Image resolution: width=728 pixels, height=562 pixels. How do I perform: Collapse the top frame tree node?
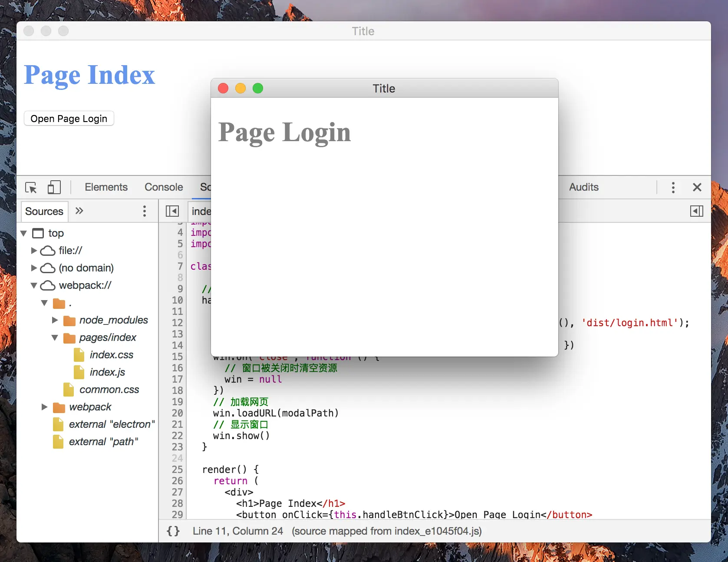point(24,233)
